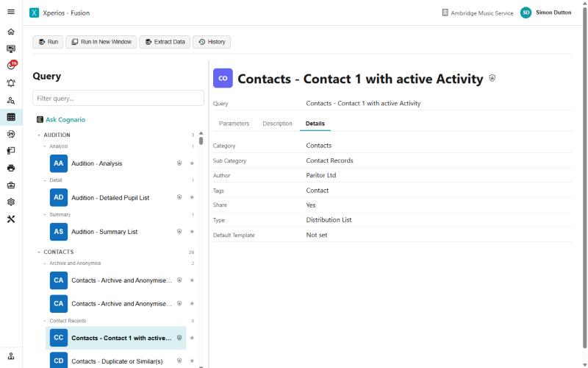Collapse the Analysis subcategory
This screenshot has height=368, width=588.
[45, 146]
